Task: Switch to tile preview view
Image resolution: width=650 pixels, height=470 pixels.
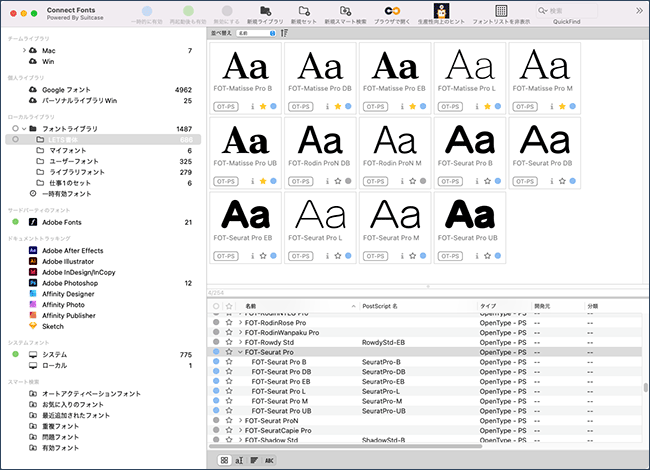Action: 224,460
